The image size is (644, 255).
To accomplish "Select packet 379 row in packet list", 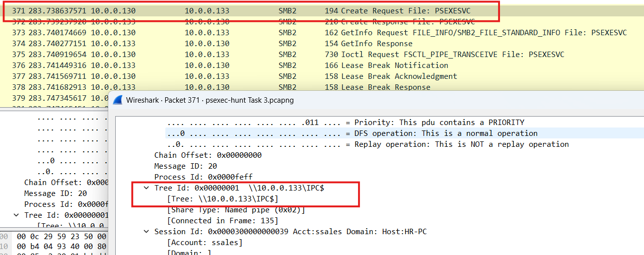I will [55, 98].
